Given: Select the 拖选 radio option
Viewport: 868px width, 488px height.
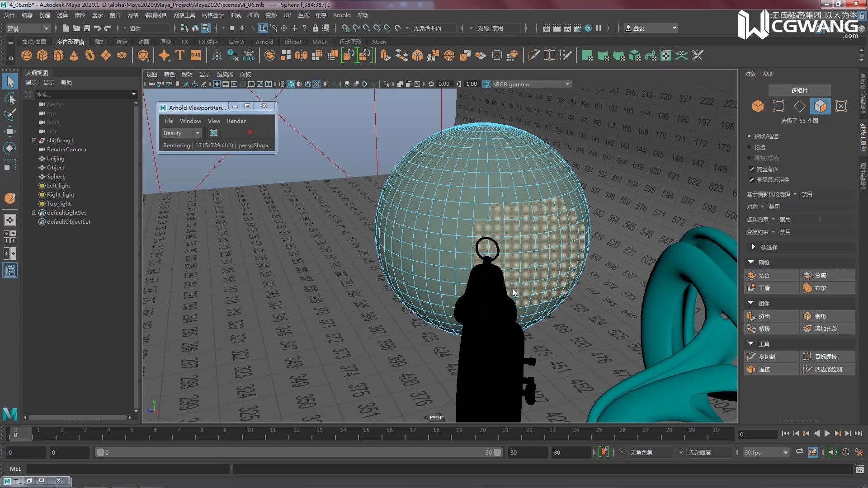Looking at the screenshot, I should pos(749,147).
